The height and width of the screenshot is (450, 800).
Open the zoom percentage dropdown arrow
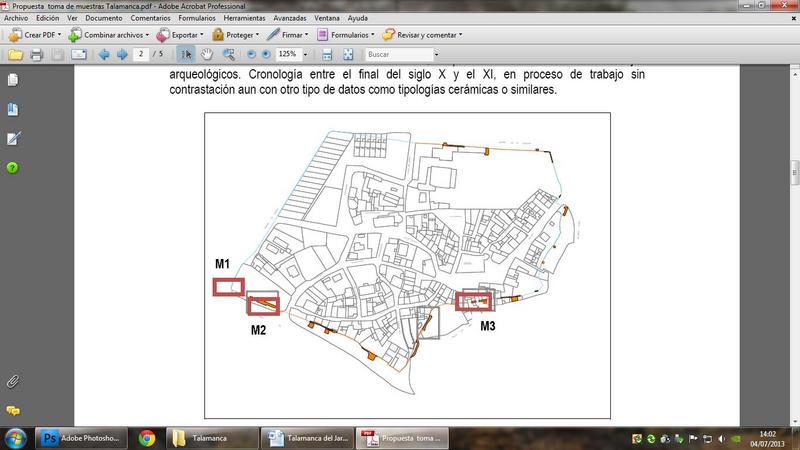click(305, 54)
